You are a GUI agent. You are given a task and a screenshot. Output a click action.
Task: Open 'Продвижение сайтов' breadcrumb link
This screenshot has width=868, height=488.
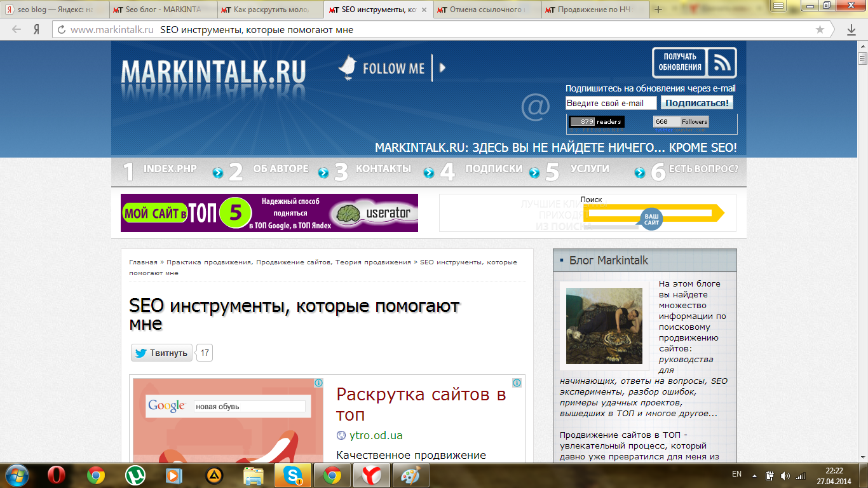click(x=294, y=262)
